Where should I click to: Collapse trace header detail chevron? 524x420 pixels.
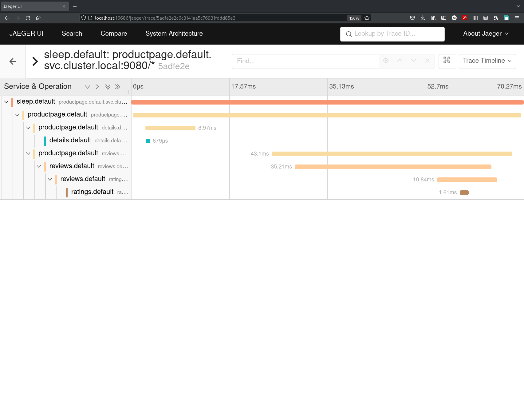tap(35, 61)
